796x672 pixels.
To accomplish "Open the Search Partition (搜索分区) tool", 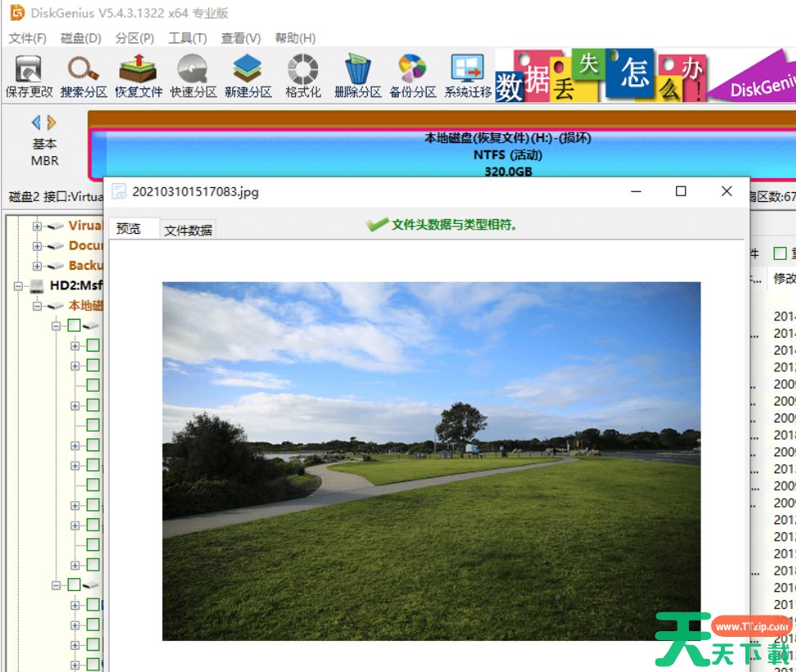I will pyautogui.click(x=83, y=75).
